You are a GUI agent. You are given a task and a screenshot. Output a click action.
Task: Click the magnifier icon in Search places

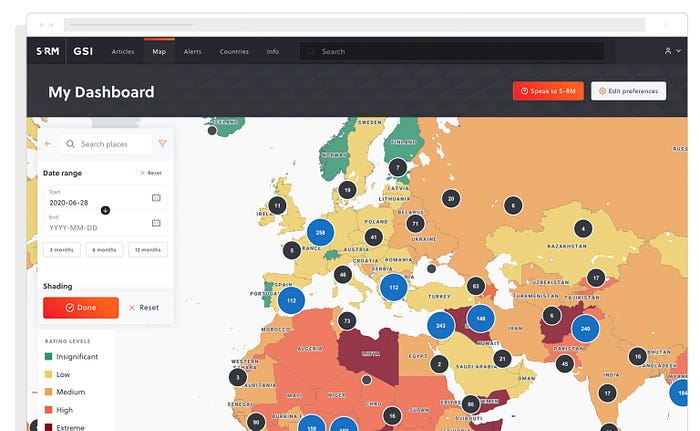pyautogui.click(x=70, y=144)
